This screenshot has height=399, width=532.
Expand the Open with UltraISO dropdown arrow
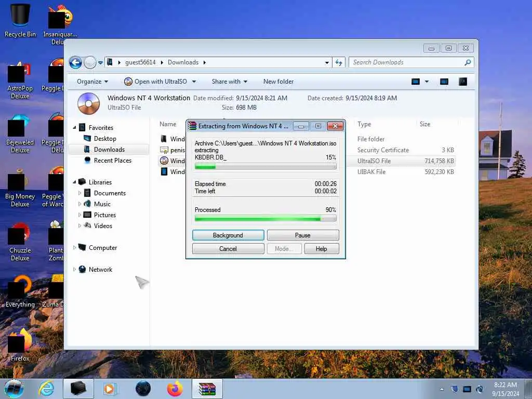[194, 82]
